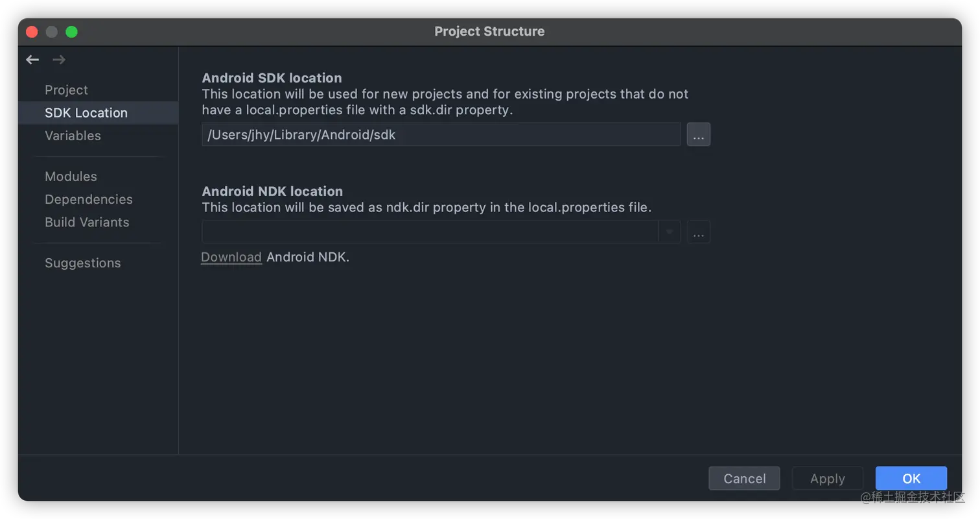This screenshot has height=519, width=980.
Task: Open the Variables section
Action: tap(73, 136)
